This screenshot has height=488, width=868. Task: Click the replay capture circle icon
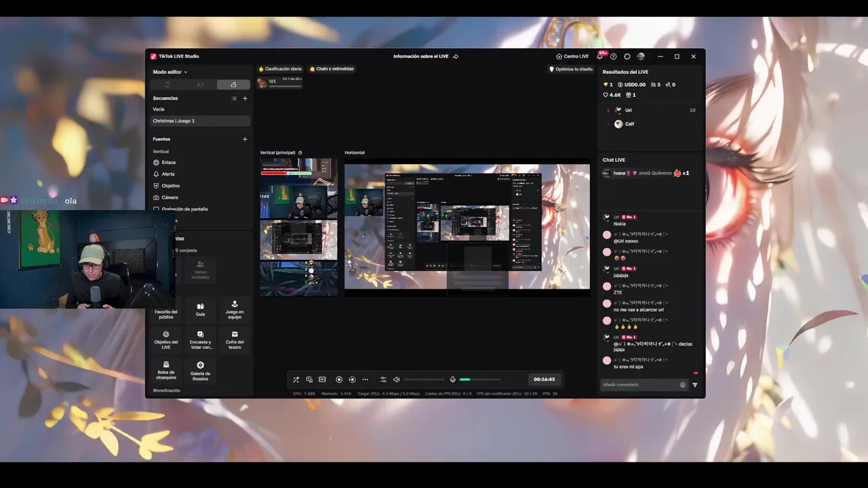click(352, 380)
